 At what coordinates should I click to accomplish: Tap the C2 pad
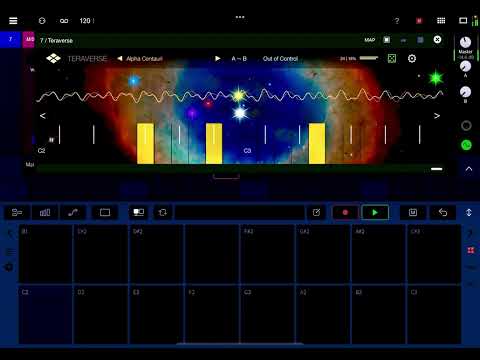(x=45, y=314)
